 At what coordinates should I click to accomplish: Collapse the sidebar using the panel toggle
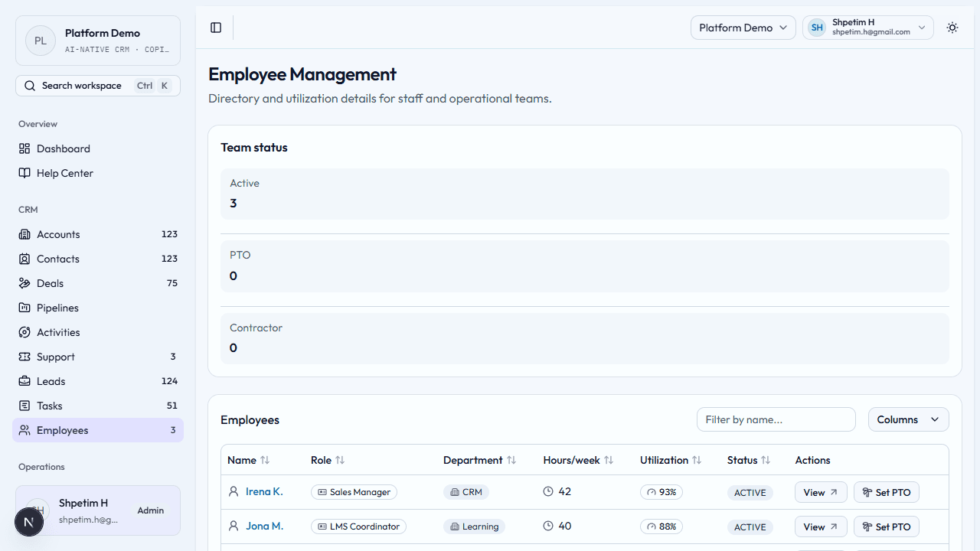pyautogui.click(x=216, y=28)
